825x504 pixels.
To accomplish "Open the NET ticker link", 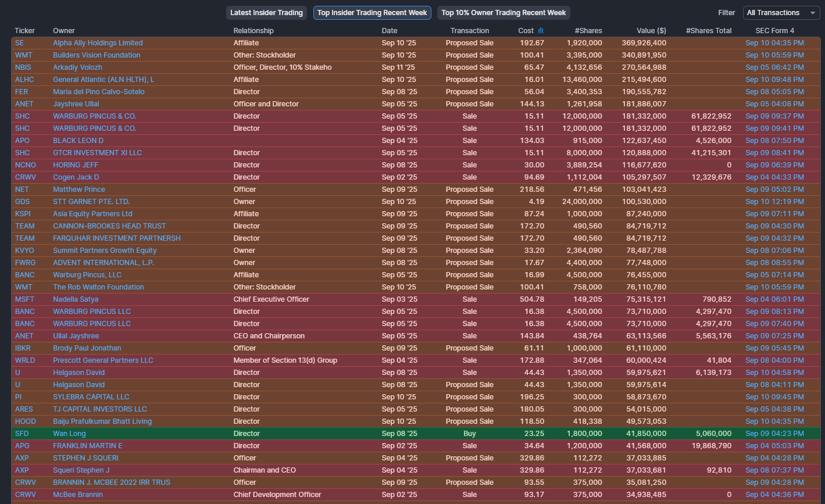I will click(x=22, y=190).
